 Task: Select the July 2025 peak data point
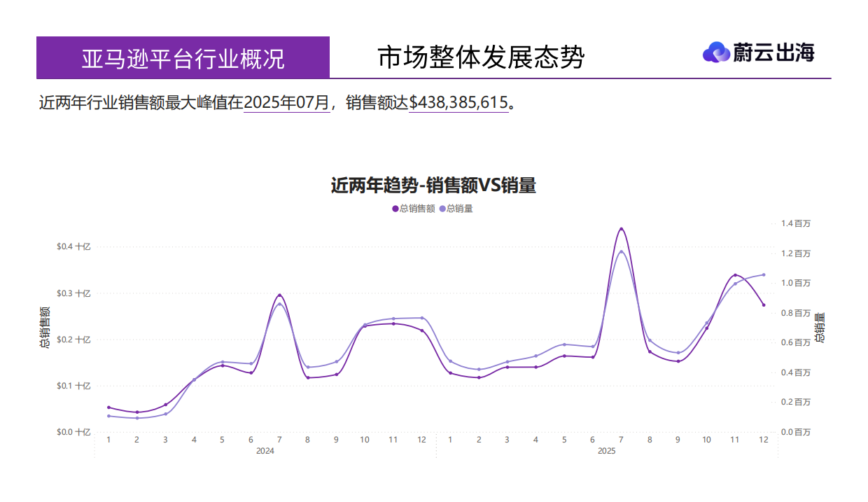point(621,228)
